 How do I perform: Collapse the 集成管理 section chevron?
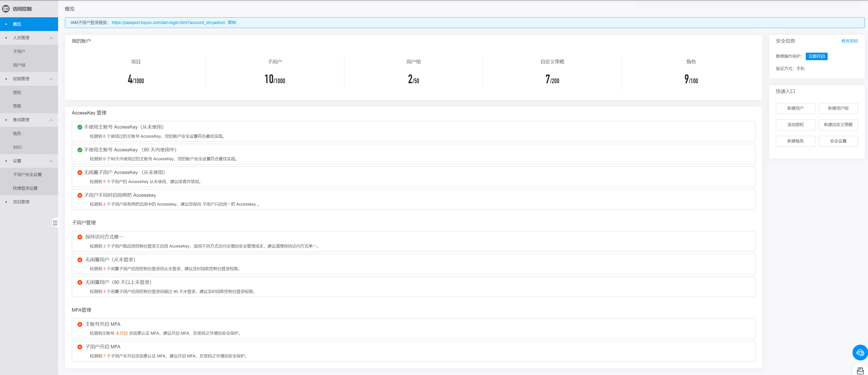coord(51,120)
